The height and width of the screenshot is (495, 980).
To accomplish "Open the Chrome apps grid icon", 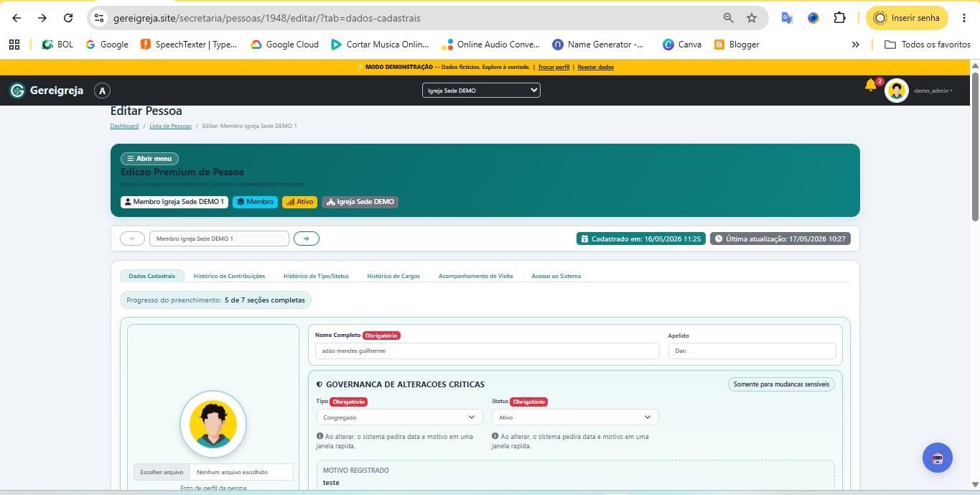I will pos(14,45).
